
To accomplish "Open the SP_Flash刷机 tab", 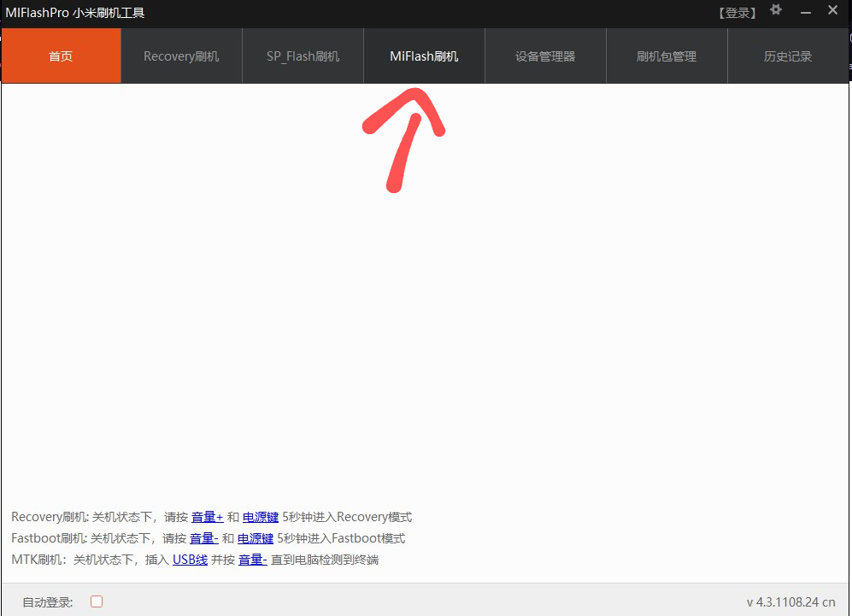I will tap(303, 56).
